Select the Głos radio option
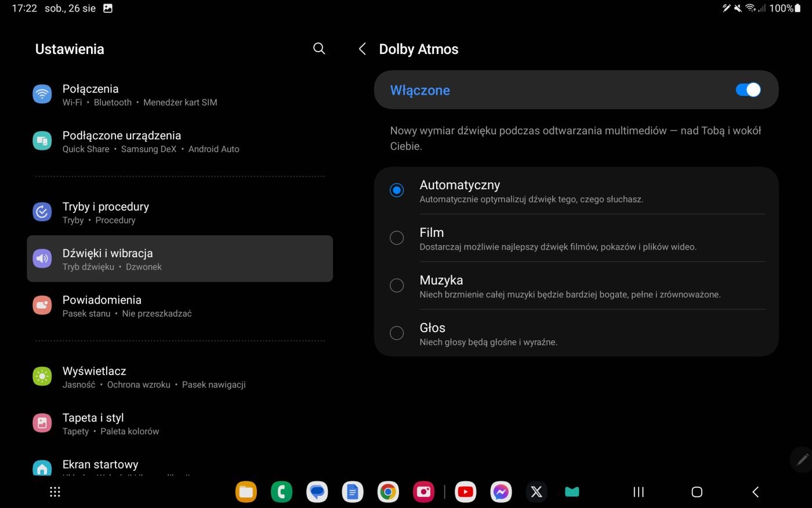812x508 pixels. 397,333
